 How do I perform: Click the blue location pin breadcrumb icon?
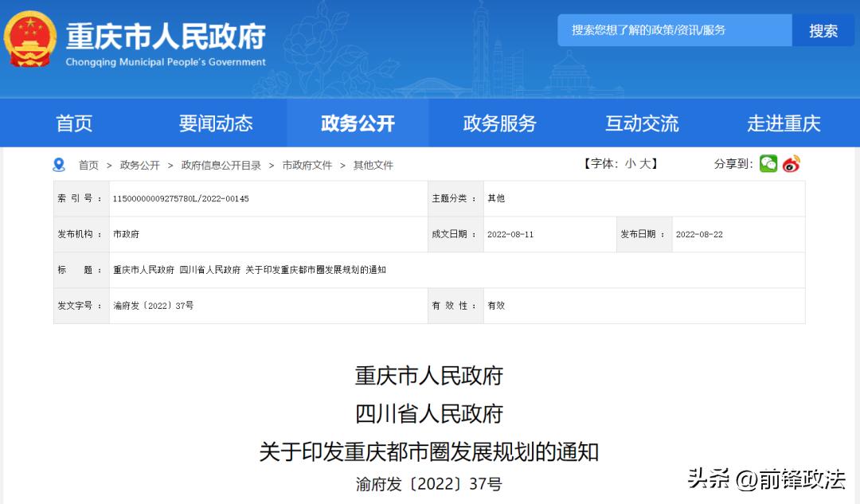[x=57, y=164]
